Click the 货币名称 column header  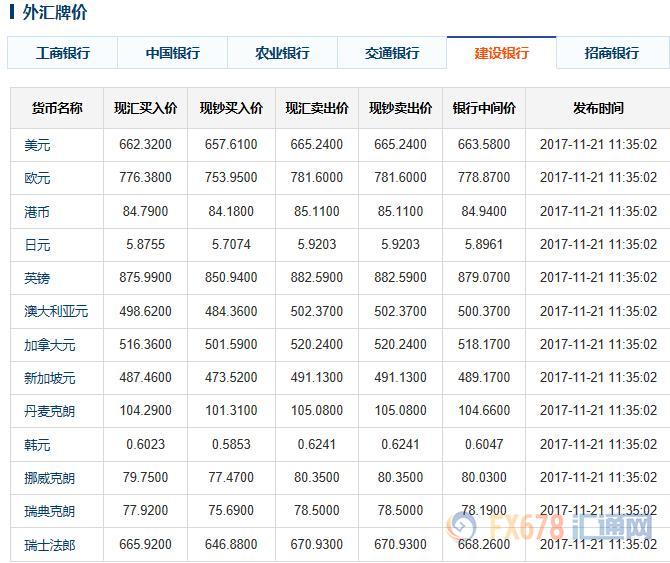pos(57,108)
